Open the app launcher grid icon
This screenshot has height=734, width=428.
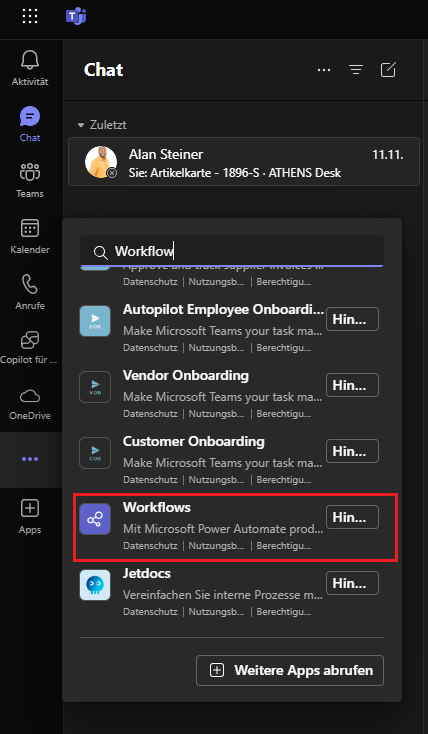tap(30, 16)
